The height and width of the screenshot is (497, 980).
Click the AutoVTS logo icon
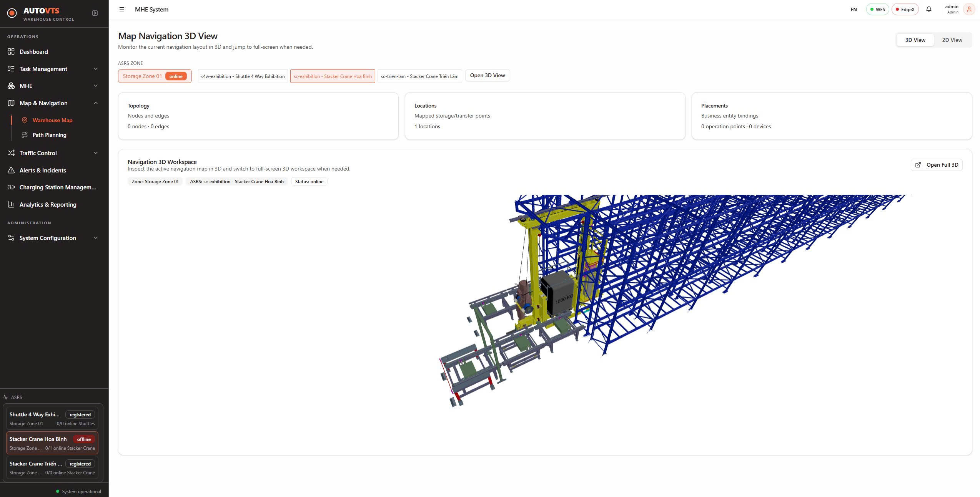(12, 13)
